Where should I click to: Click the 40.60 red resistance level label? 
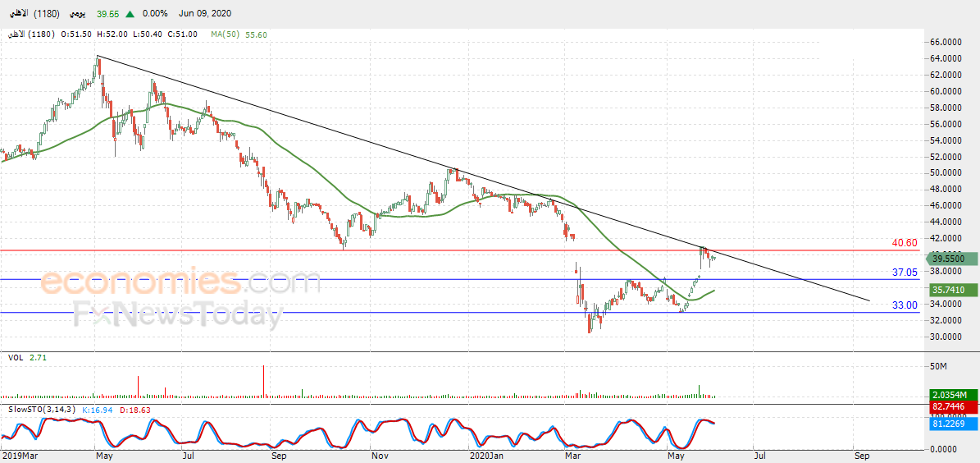(x=905, y=243)
